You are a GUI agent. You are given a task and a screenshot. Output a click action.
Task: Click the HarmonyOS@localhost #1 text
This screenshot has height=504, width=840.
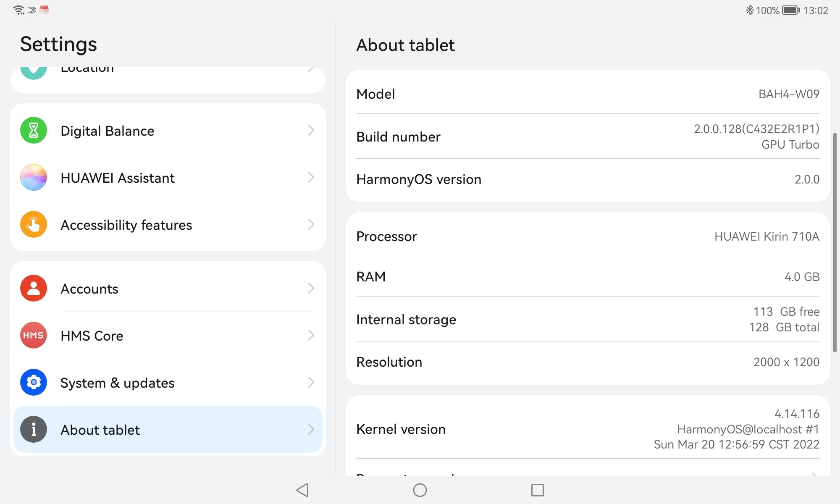tap(748, 429)
